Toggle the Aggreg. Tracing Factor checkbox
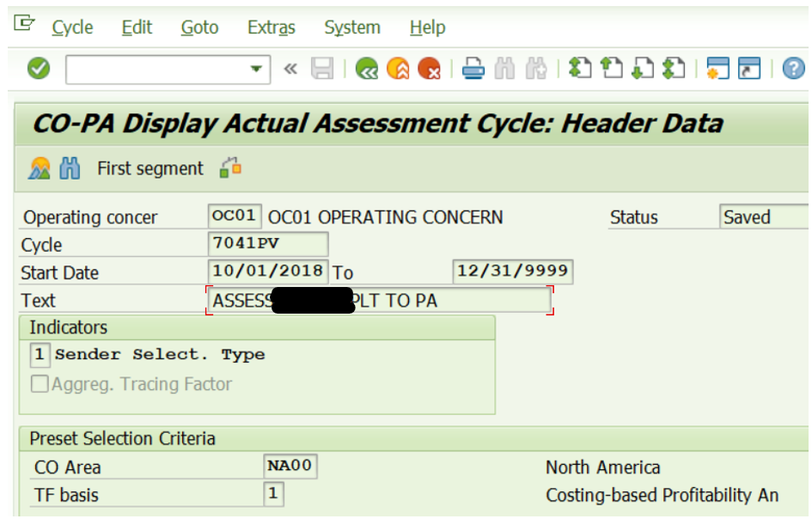 point(40,384)
